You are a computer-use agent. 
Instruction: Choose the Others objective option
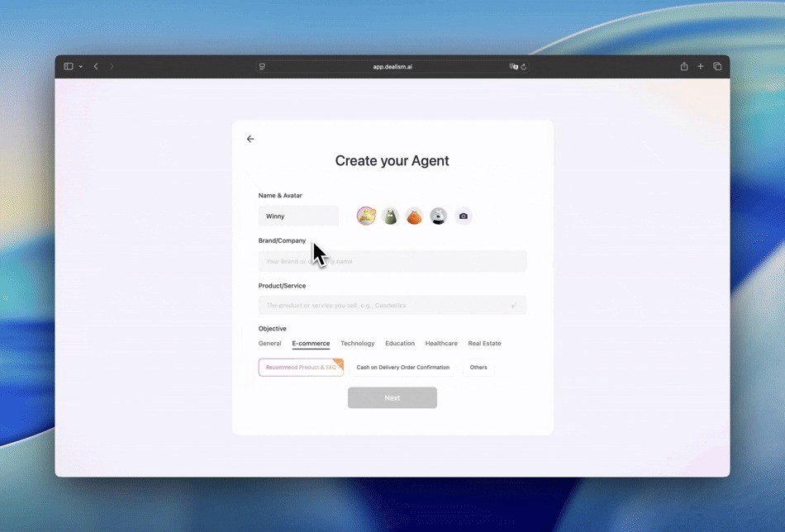pyautogui.click(x=478, y=368)
